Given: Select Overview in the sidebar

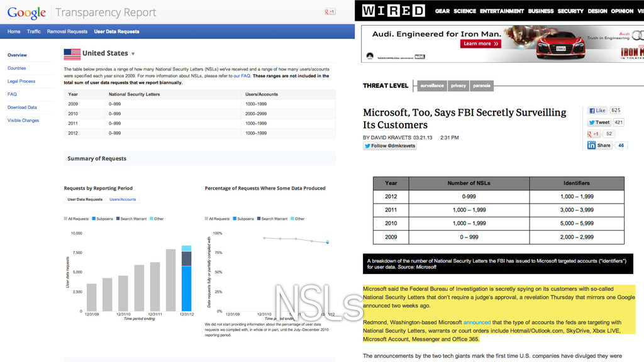Looking at the screenshot, I should [17, 55].
